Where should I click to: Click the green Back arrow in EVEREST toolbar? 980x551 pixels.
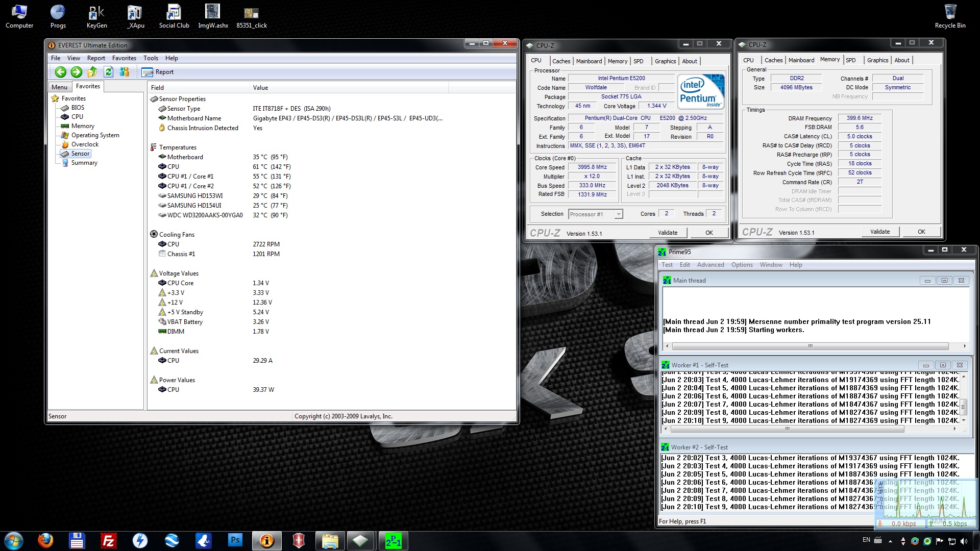[60, 72]
